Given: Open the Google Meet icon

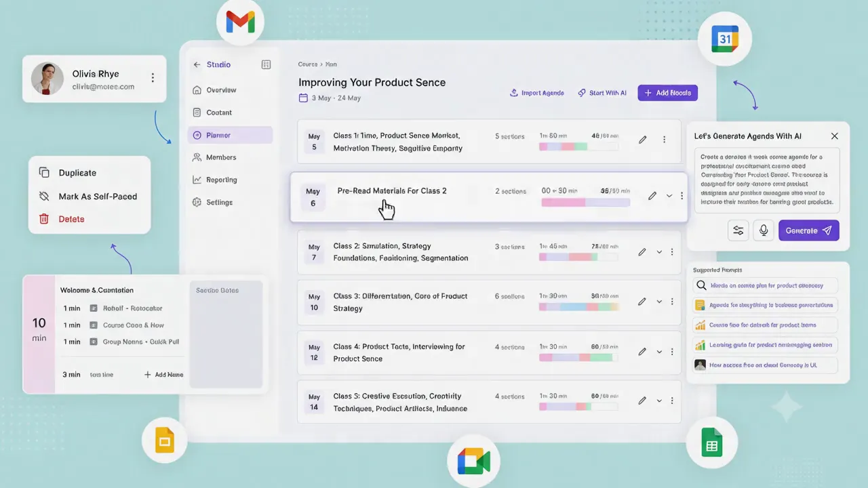Looking at the screenshot, I should point(473,462).
